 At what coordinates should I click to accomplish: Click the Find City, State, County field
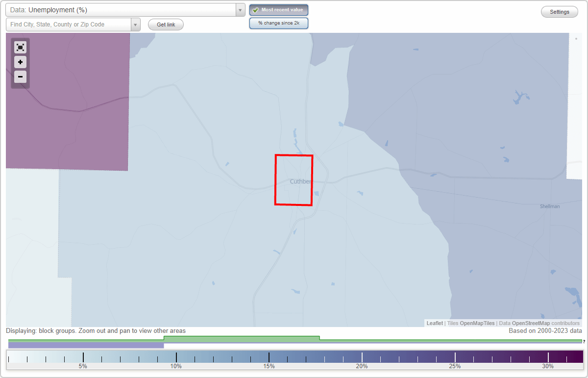pyautogui.click(x=69, y=25)
